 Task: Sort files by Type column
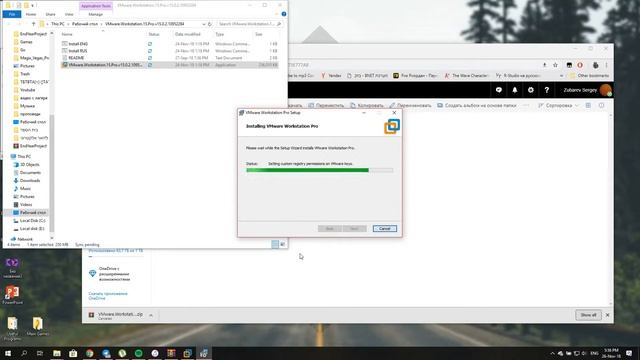pyautogui.click(x=220, y=34)
